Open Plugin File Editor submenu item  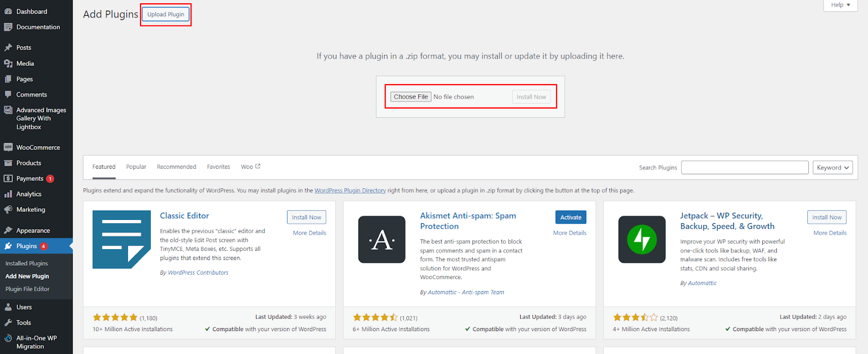click(x=27, y=289)
